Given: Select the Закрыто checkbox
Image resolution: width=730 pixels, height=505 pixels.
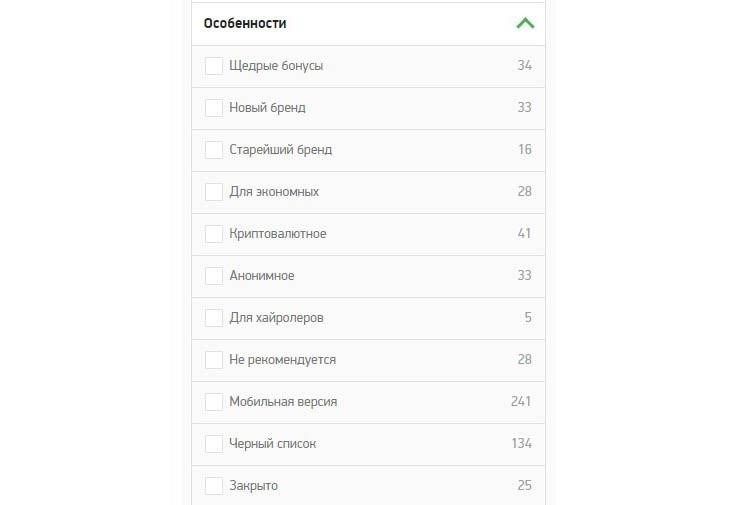Looking at the screenshot, I should (214, 486).
